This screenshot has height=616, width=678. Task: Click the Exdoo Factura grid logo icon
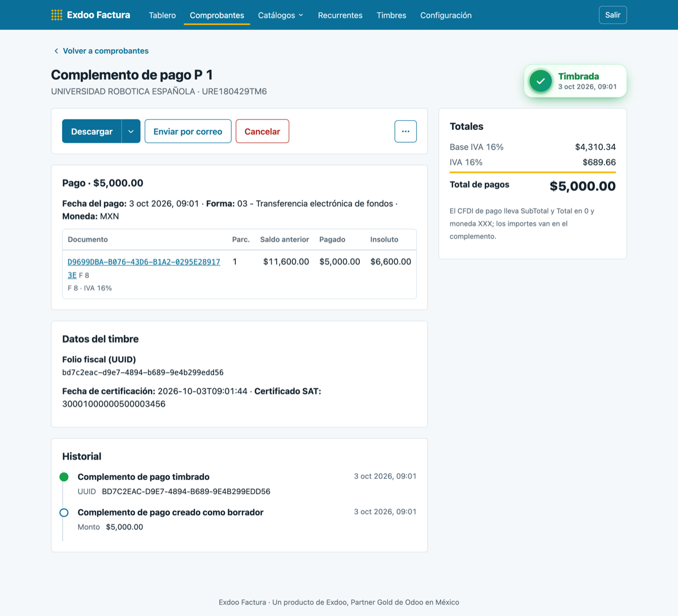click(x=56, y=15)
